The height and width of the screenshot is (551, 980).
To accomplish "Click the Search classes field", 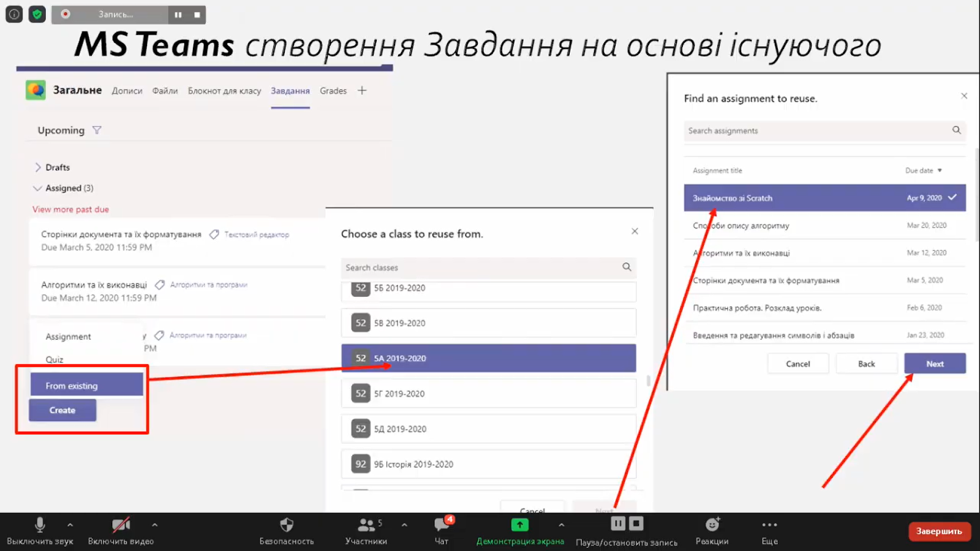I will pyautogui.click(x=488, y=268).
